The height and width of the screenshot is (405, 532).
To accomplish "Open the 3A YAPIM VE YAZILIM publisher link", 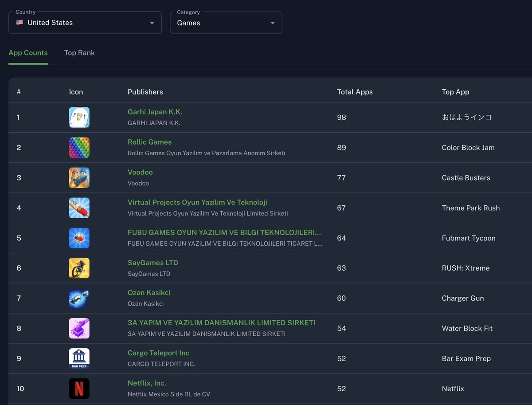I will tap(221, 323).
